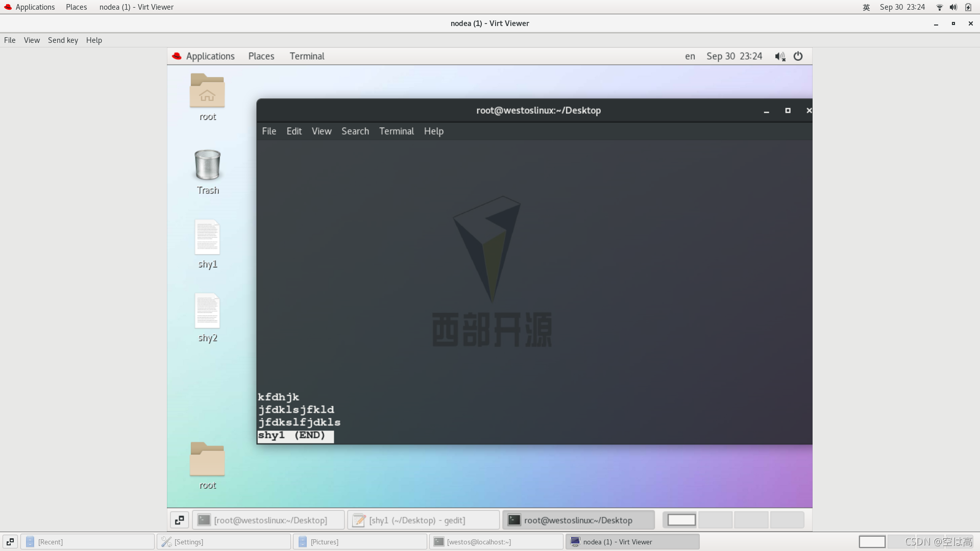Open Virt Viewer Send key menu
This screenshot has height=551, width=980.
coord(63,40)
